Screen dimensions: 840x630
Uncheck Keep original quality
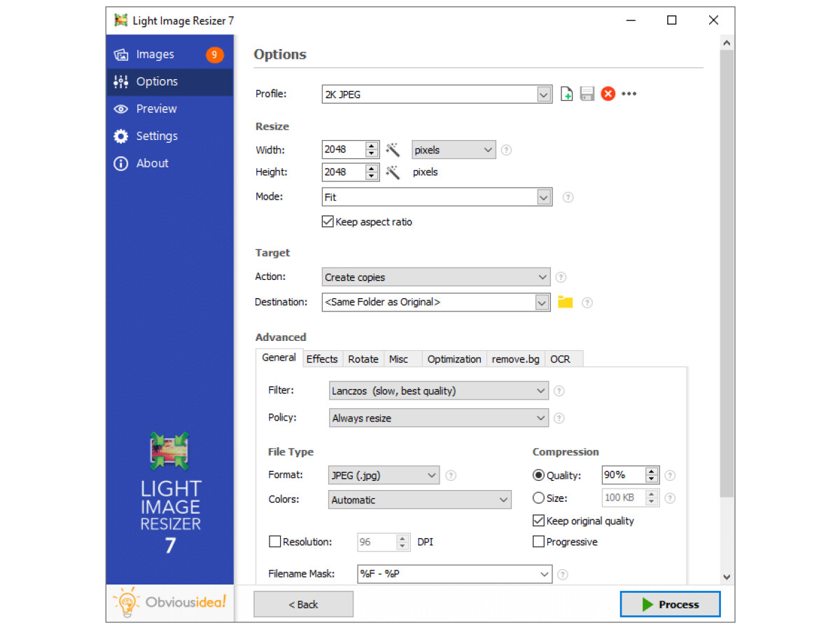(x=538, y=521)
